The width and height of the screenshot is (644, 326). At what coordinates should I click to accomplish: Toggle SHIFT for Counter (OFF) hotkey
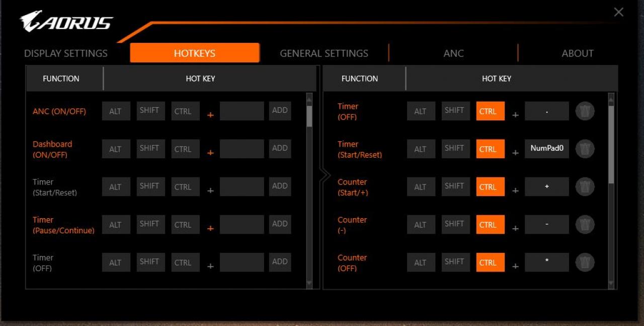(456, 263)
